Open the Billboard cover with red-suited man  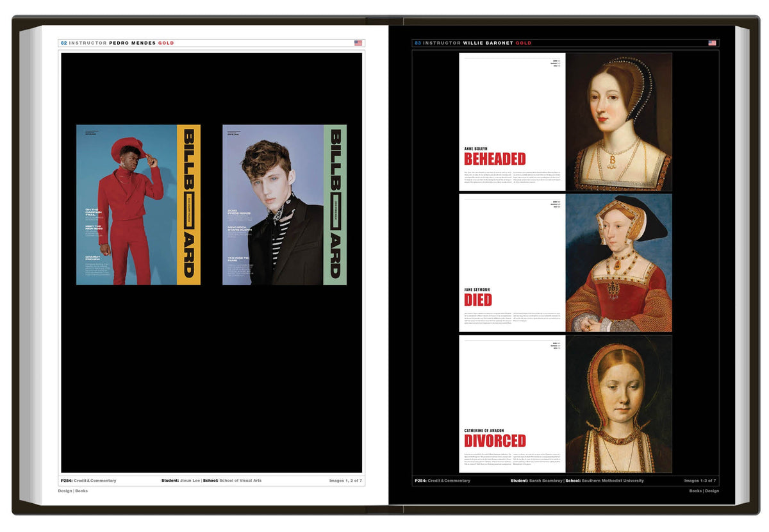tap(138, 204)
